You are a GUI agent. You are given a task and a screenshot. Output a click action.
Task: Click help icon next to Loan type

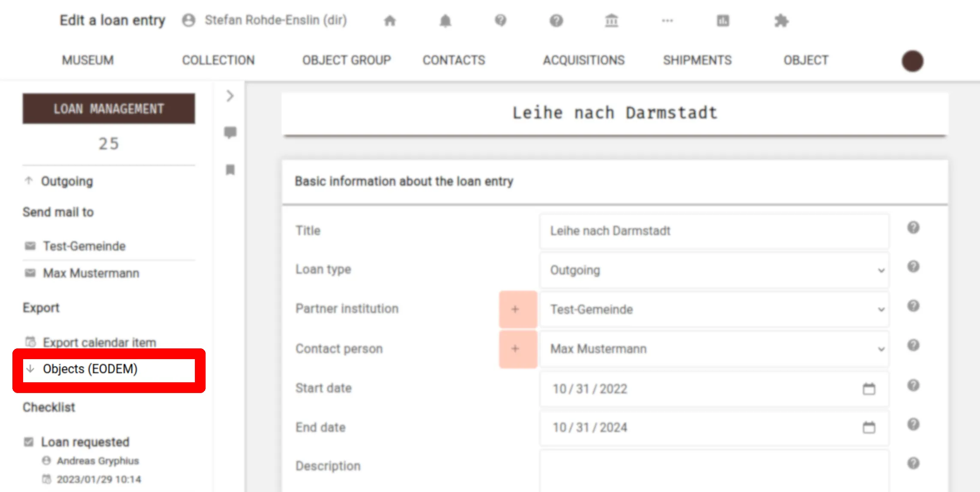point(913,267)
